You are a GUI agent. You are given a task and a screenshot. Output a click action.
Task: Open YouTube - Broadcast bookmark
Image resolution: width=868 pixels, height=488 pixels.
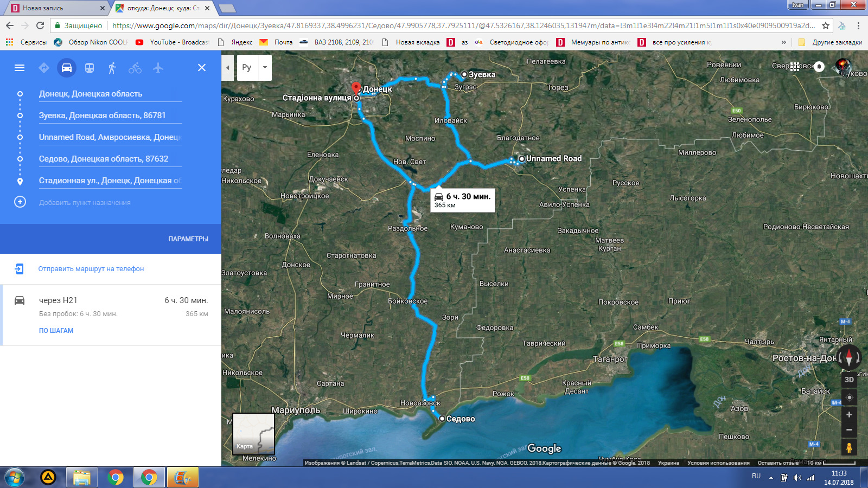[x=172, y=42]
